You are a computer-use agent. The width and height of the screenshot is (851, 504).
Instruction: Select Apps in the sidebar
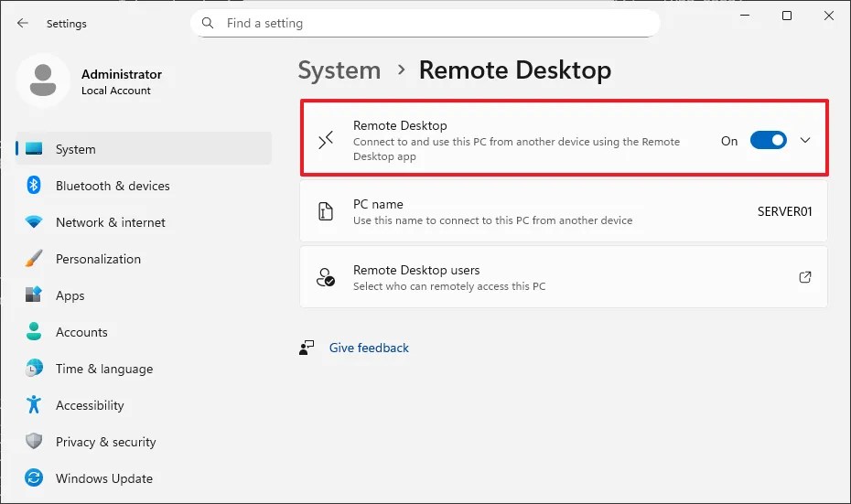144,295
